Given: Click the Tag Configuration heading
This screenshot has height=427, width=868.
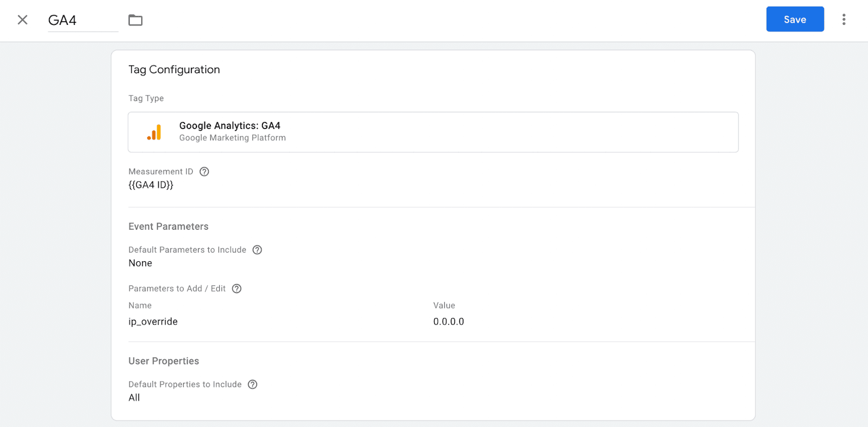Looking at the screenshot, I should (x=174, y=69).
